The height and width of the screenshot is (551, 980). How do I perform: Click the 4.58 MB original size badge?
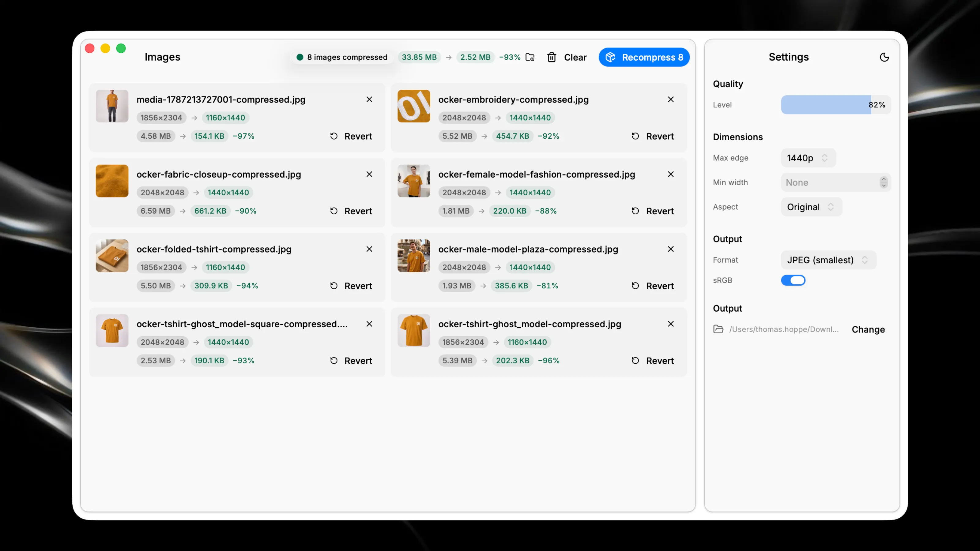click(x=156, y=136)
